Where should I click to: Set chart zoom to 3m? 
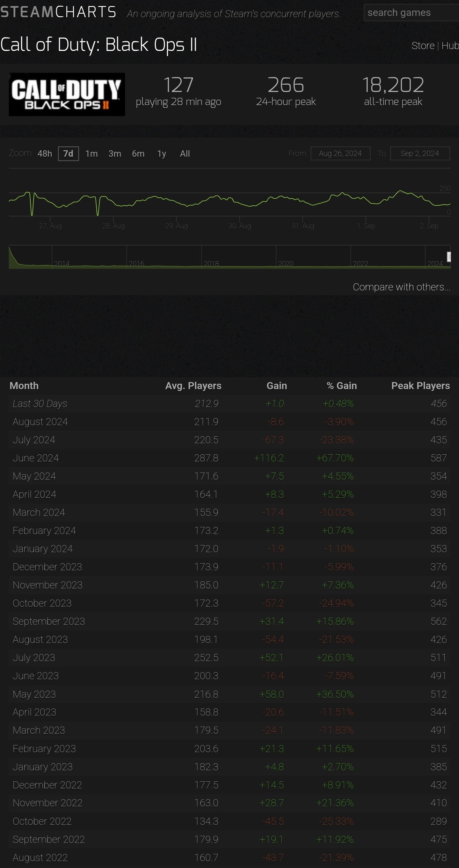[115, 154]
